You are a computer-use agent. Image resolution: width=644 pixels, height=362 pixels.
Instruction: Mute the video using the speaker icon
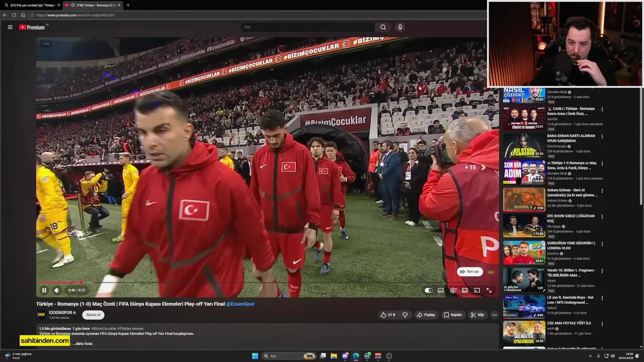pyautogui.click(x=57, y=290)
